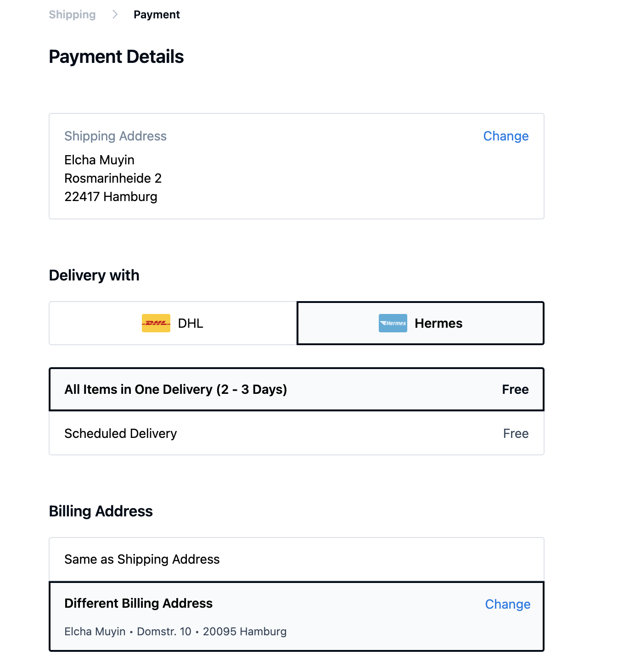Change the different billing address
The height and width of the screenshot is (672, 618).
pos(507,604)
